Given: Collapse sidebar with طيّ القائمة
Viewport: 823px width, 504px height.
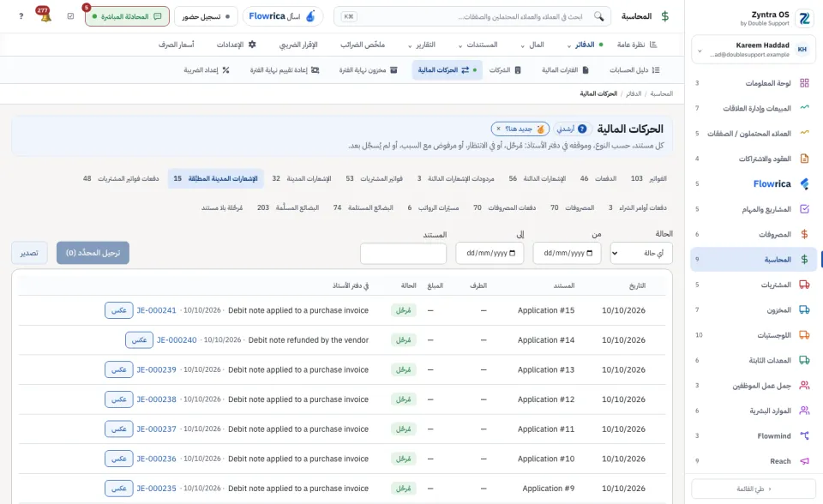Looking at the screenshot, I should coord(754,489).
